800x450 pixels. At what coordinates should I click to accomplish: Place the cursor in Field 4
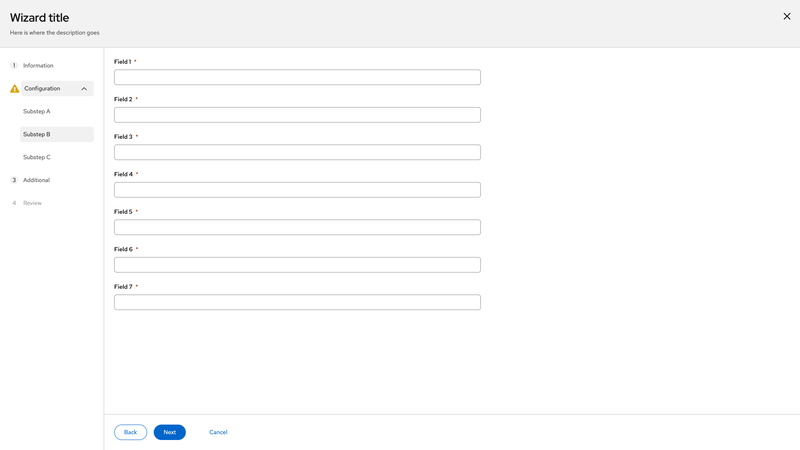(297, 190)
